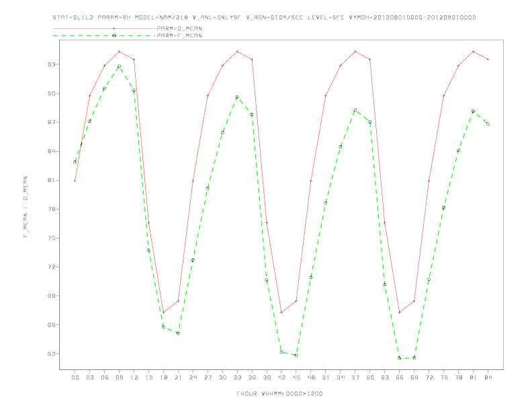Click the x-axis forecast hour label 45
This screenshot has width=532, height=411.
[296, 377]
